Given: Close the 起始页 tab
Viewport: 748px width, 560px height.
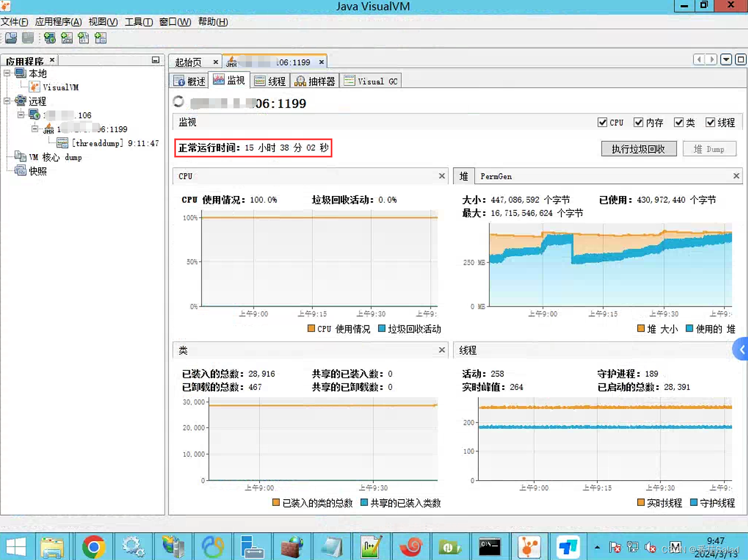Looking at the screenshot, I should coord(216,62).
